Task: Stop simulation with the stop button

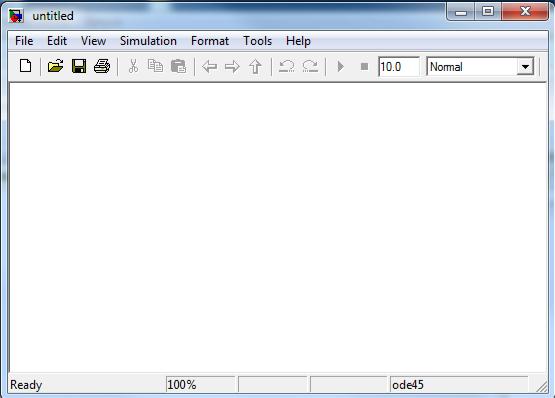Action: pos(364,67)
